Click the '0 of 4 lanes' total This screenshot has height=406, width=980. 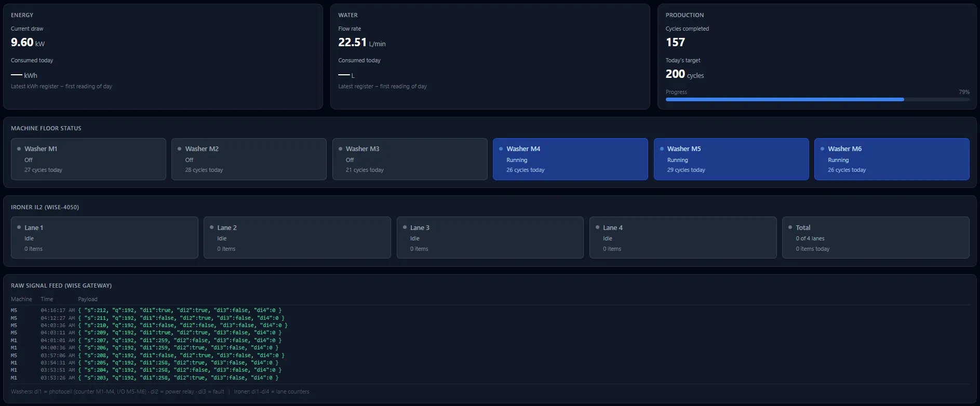pyautogui.click(x=810, y=239)
